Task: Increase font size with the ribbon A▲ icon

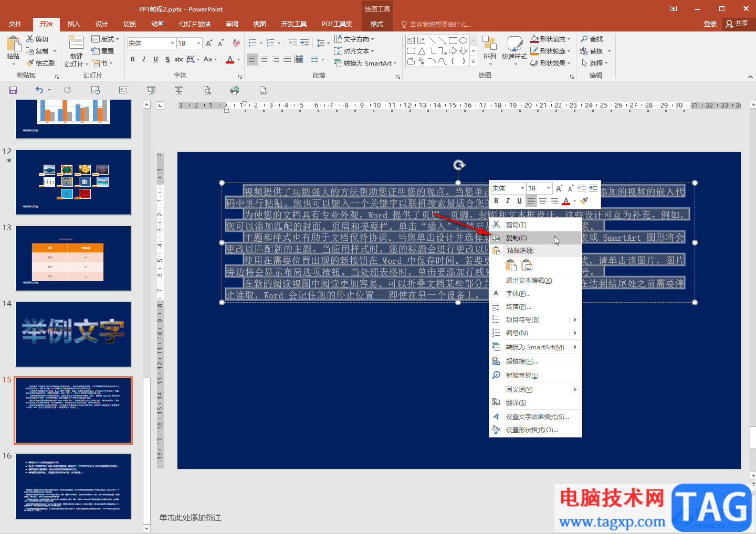Action: pyautogui.click(x=209, y=43)
